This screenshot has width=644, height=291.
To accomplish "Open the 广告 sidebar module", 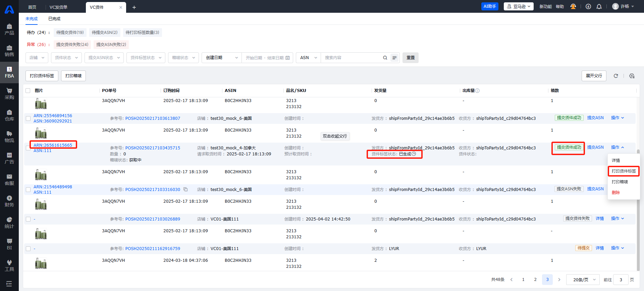I will pyautogui.click(x=9, y=158).
